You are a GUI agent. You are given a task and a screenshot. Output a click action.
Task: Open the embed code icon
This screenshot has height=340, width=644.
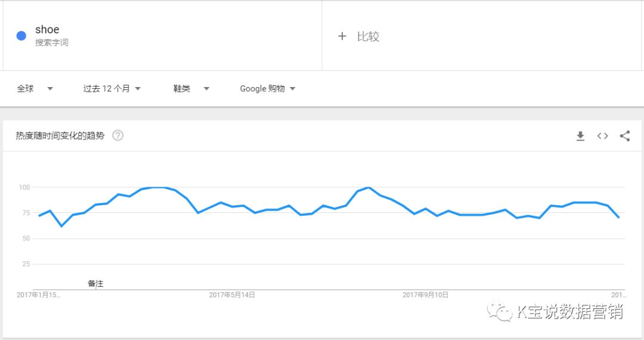[602, 136]
